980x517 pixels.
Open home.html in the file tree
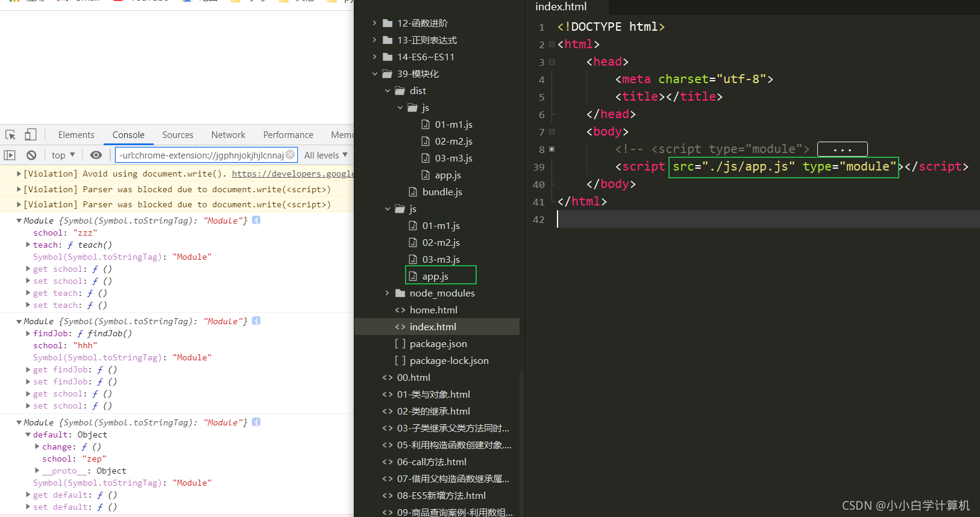click(x=433, y=310)
